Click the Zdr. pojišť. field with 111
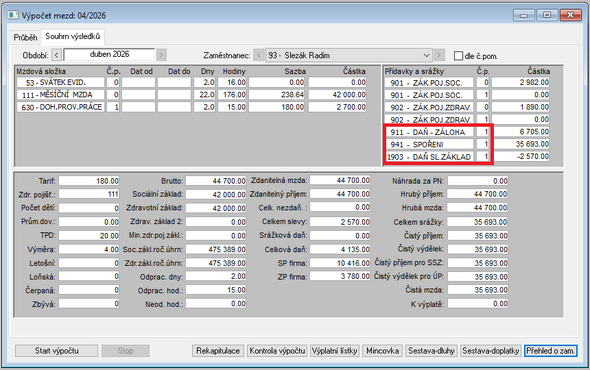Viewport: 590px width, 370px height. click(x=89, y=194)
